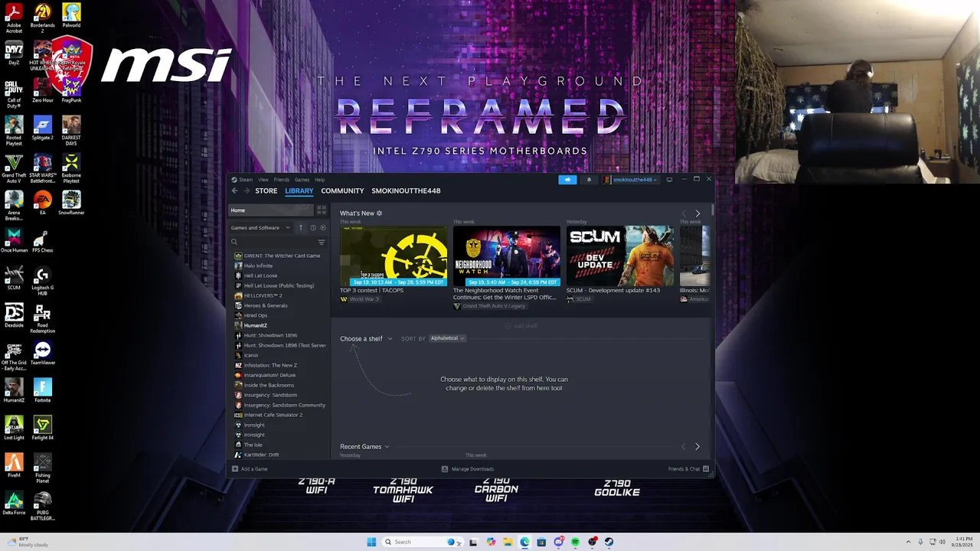Click the library search field

(x=273, y=242)
